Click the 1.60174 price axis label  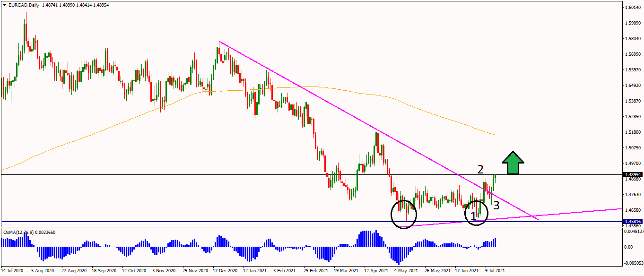tap(632, 8)
